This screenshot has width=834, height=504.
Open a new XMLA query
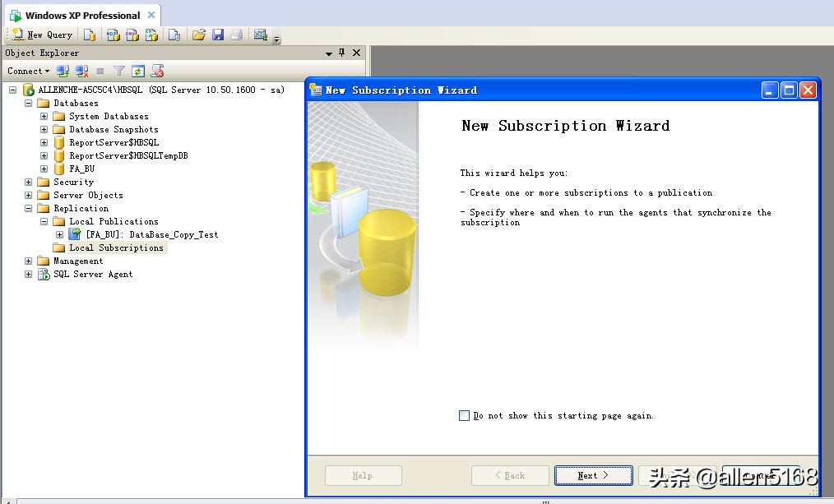pyautogui.click(x=152, y=35)
